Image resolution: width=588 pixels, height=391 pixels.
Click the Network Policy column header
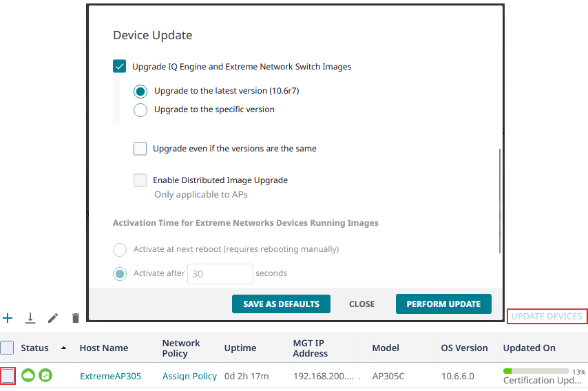coord(181,348)
